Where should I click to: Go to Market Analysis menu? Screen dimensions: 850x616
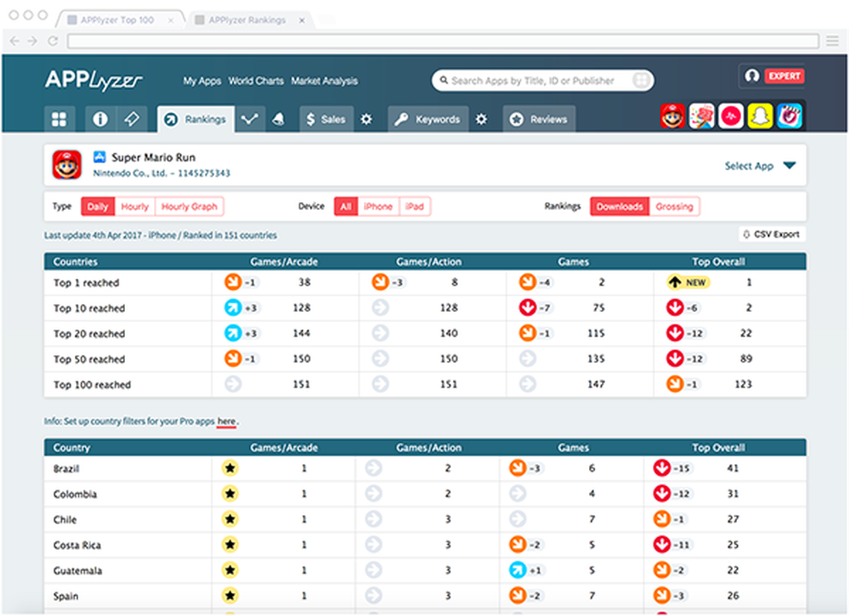324,81
